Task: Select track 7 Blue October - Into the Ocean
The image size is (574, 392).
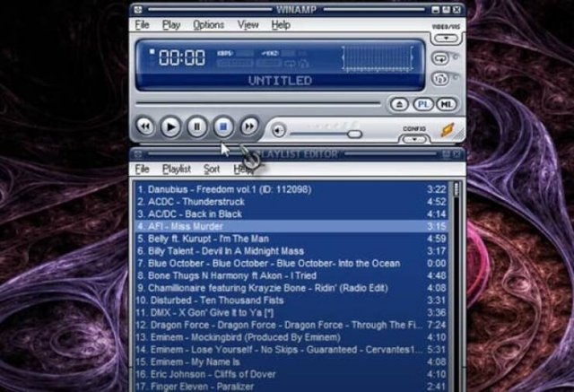Action: click(x=291, y=264)
